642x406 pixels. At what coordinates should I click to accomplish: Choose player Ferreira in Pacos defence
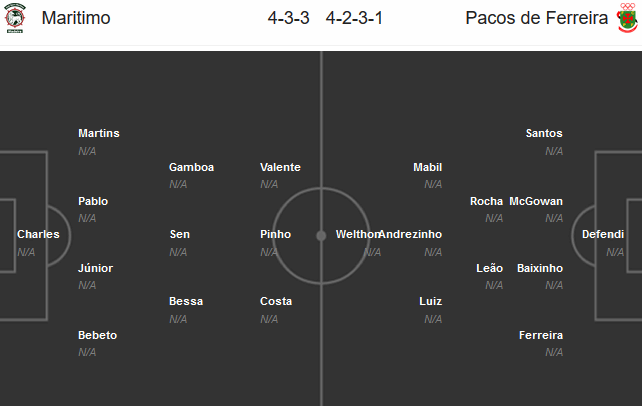point(541,335)
